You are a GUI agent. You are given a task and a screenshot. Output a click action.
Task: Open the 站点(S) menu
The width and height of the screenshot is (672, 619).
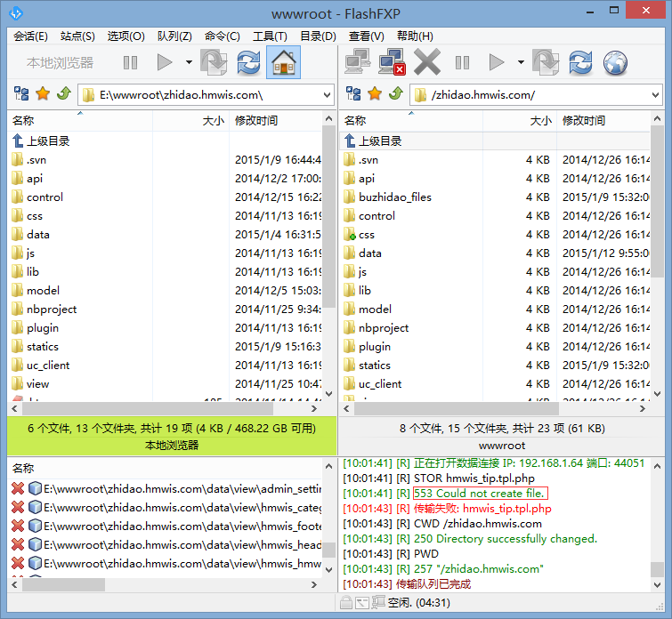(x=77, y=36)
